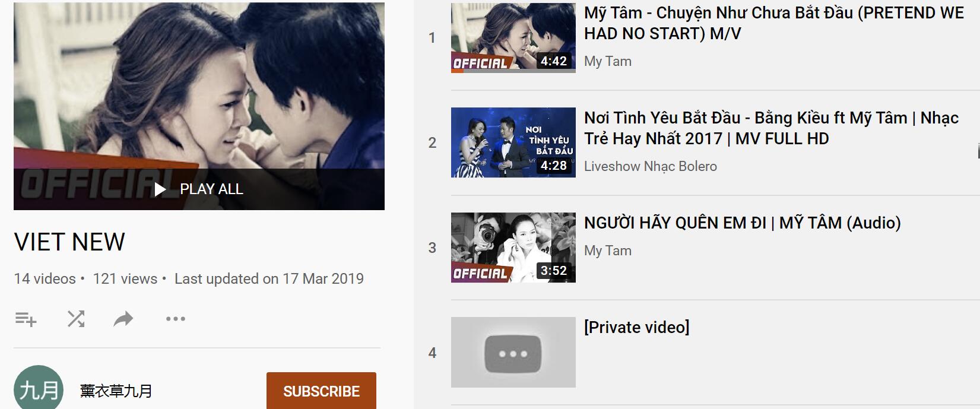The height and width of the screenshot is (409, 980).
Task: Subscribe to the 薰衣草九月 channel
Action: [x=321, y=391]
